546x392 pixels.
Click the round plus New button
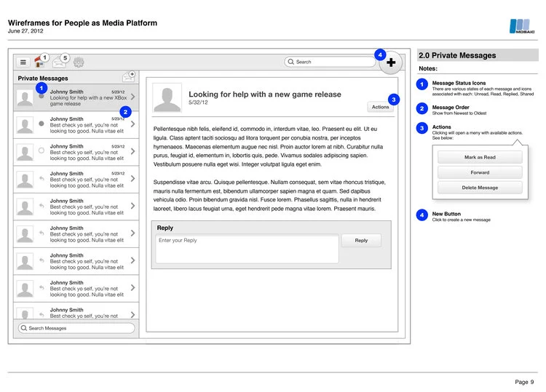pos(391,63)
